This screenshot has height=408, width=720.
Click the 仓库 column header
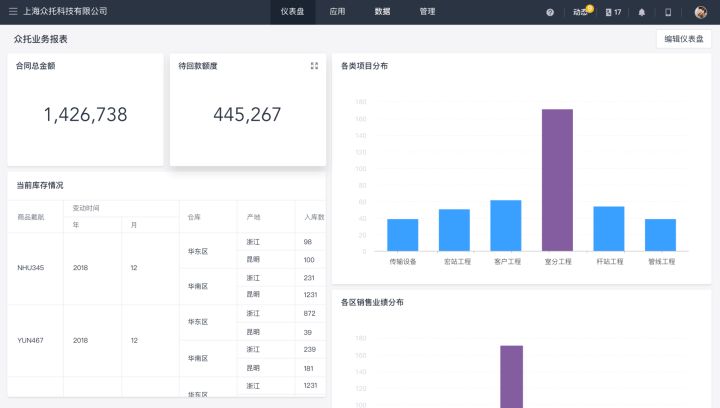pos(194,217)
